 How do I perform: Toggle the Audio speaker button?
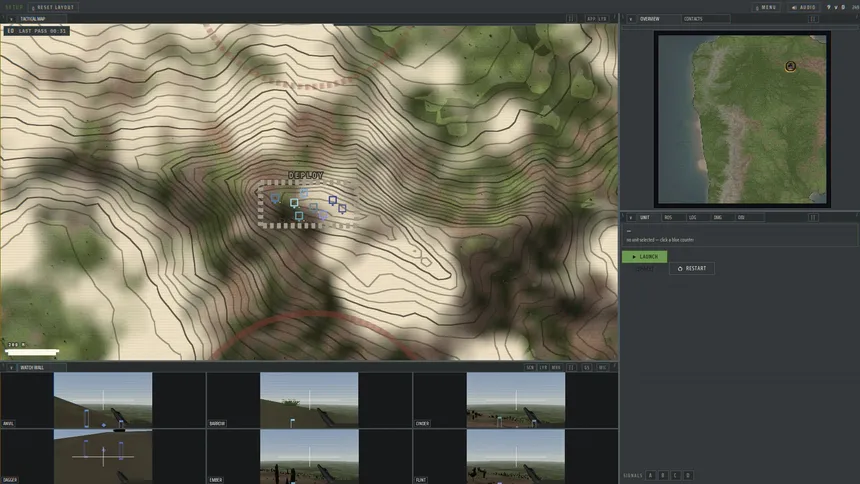click(804, 7)
